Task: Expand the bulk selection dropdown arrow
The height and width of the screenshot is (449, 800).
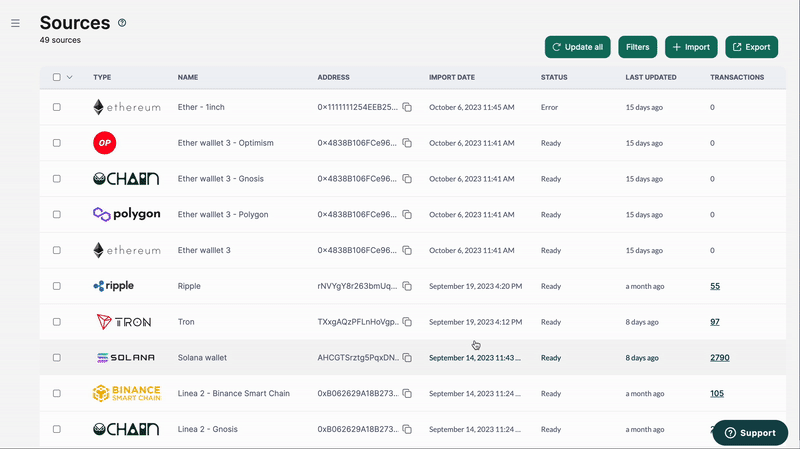Action: point(69,77)
